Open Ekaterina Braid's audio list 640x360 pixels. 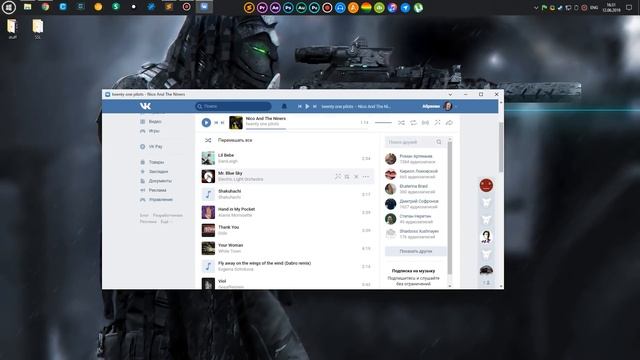[415, 189]
